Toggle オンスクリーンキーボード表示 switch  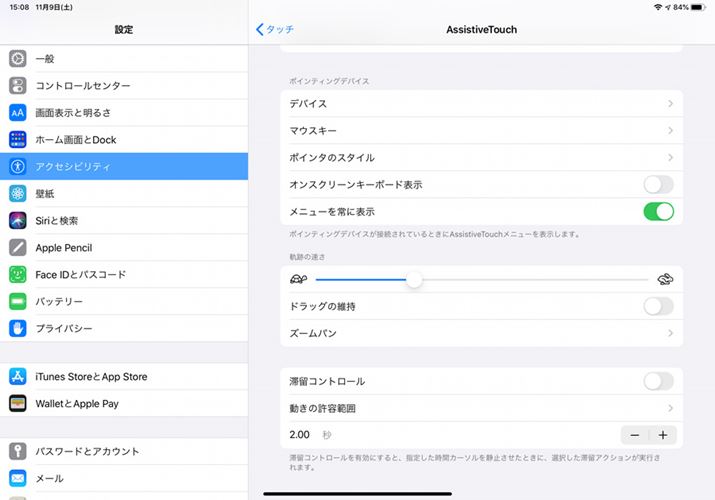coord(658,185)
